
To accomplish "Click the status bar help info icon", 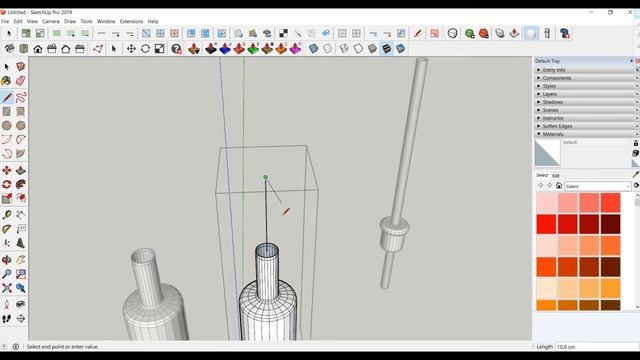I will tap(16, 347).
